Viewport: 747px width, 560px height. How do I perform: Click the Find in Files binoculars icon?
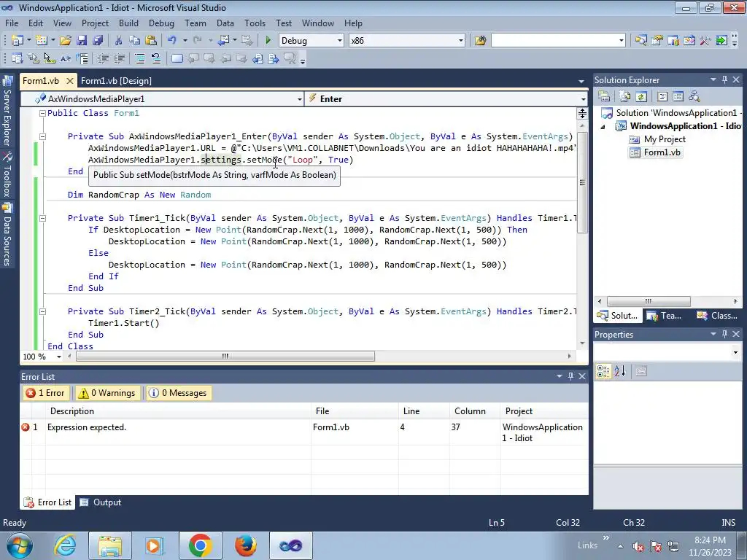coord(480,41)
